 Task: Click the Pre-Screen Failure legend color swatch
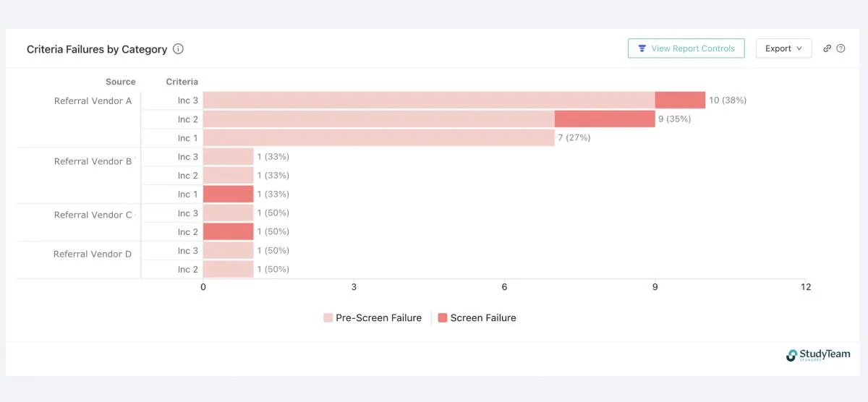click(x=328, y=318)
